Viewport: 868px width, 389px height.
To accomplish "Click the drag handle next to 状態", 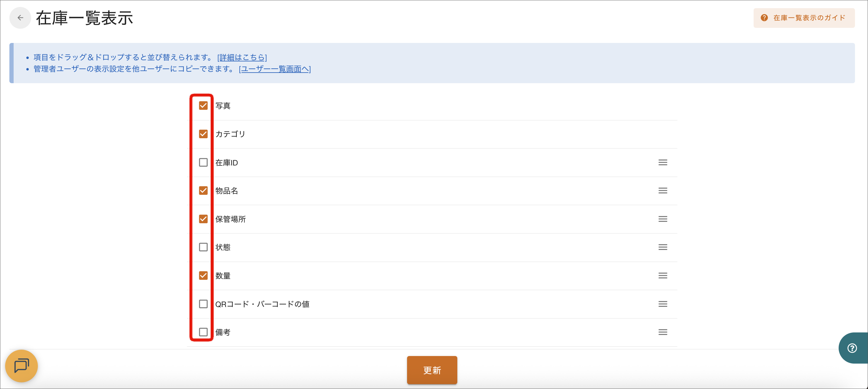I will (662, 247).
